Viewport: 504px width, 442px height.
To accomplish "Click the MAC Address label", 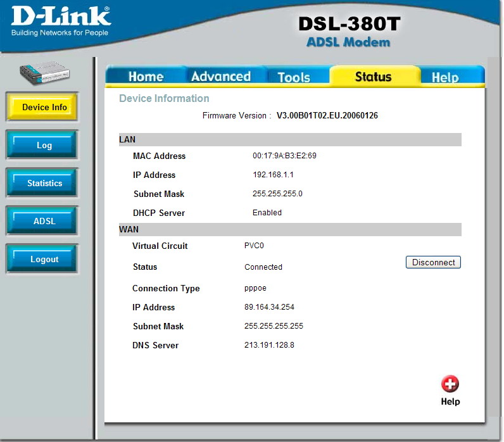I will [159, 156].
